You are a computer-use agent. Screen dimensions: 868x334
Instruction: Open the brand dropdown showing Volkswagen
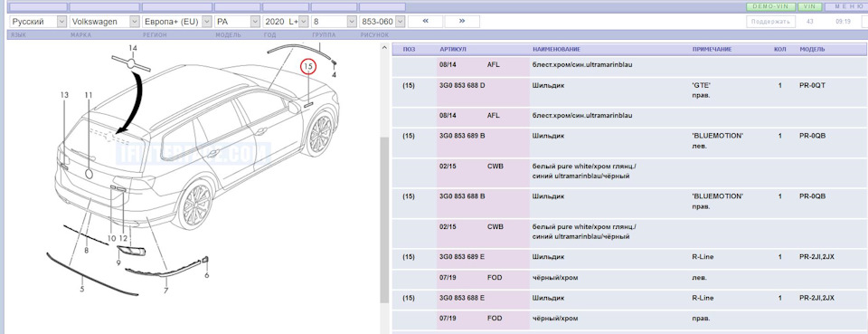click(104, 22)
